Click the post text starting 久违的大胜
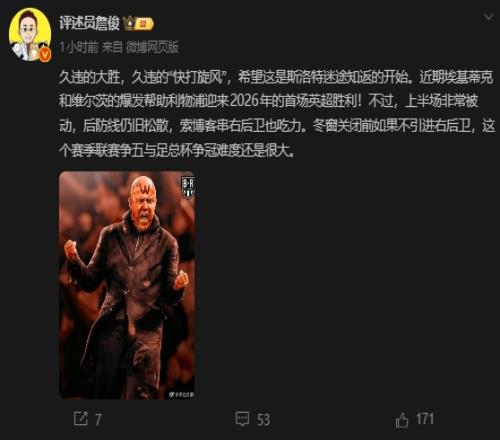Viewport: 500px width, 440px height. pos(277,114)
